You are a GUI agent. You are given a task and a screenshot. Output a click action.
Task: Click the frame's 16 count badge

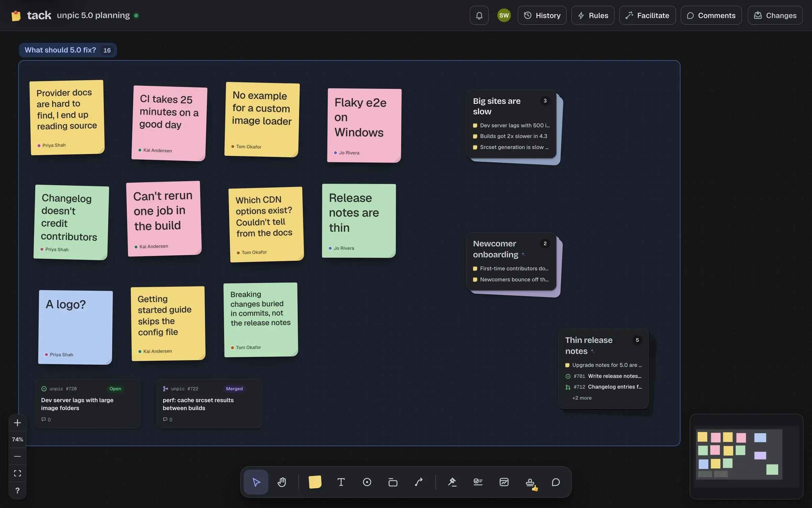(107, 50)
